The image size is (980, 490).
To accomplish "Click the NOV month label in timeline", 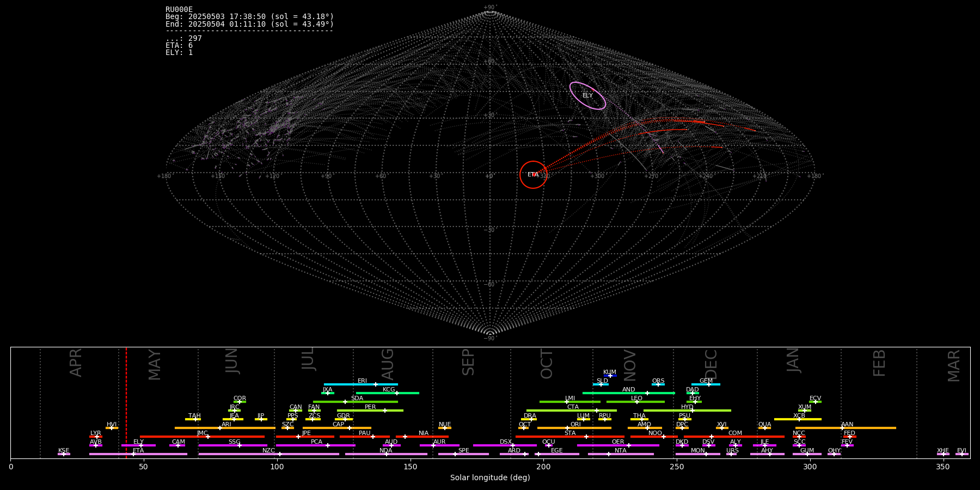I will (630, 365).
